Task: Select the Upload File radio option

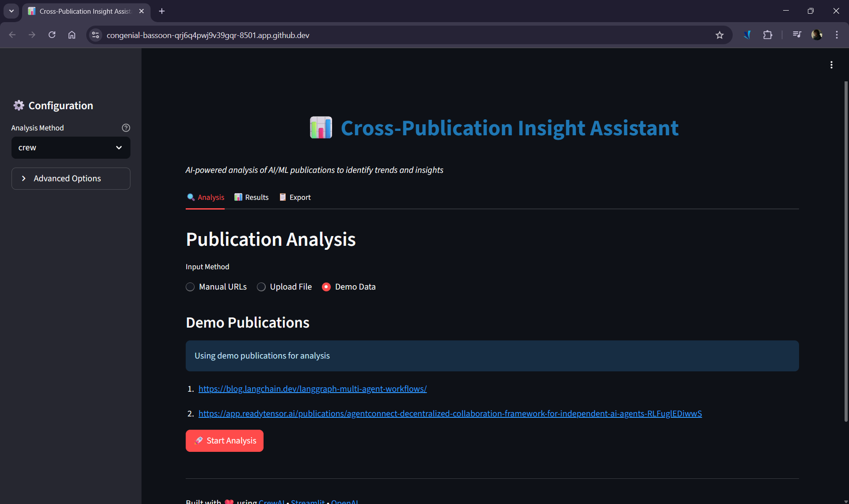Action: coord(261,287)
